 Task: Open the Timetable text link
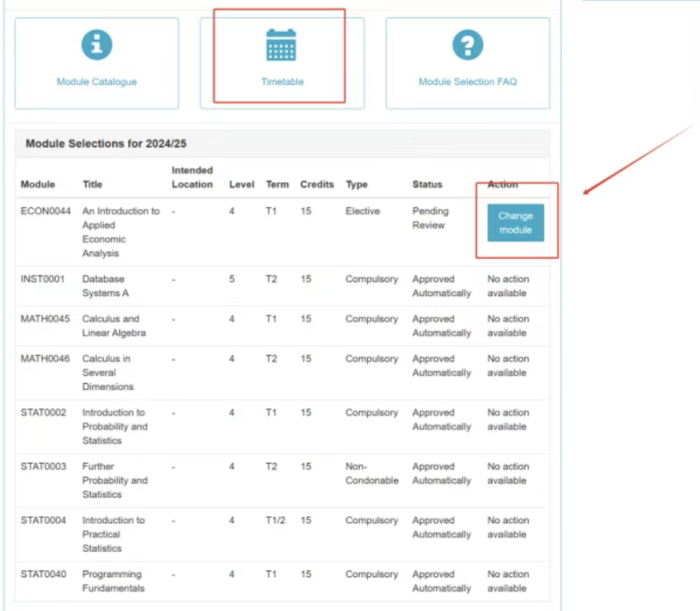[282, 82]
